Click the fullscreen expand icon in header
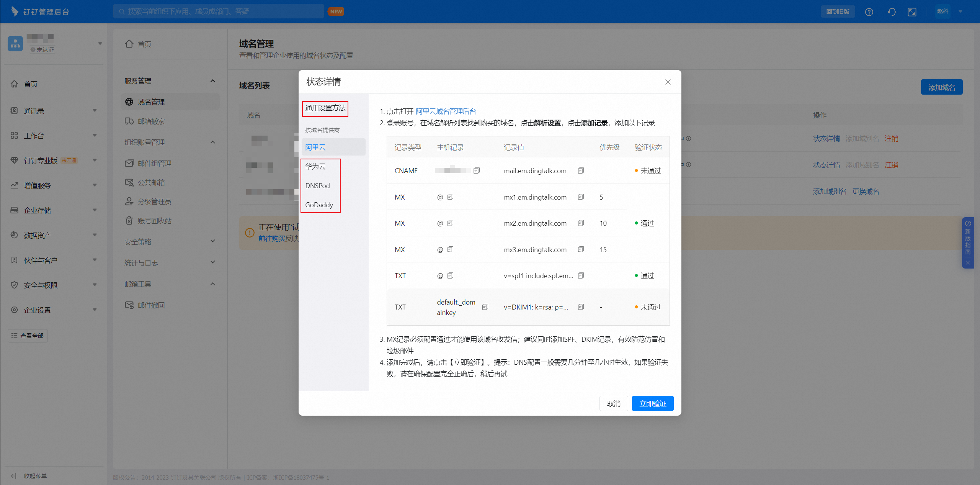 click(912, 12)
